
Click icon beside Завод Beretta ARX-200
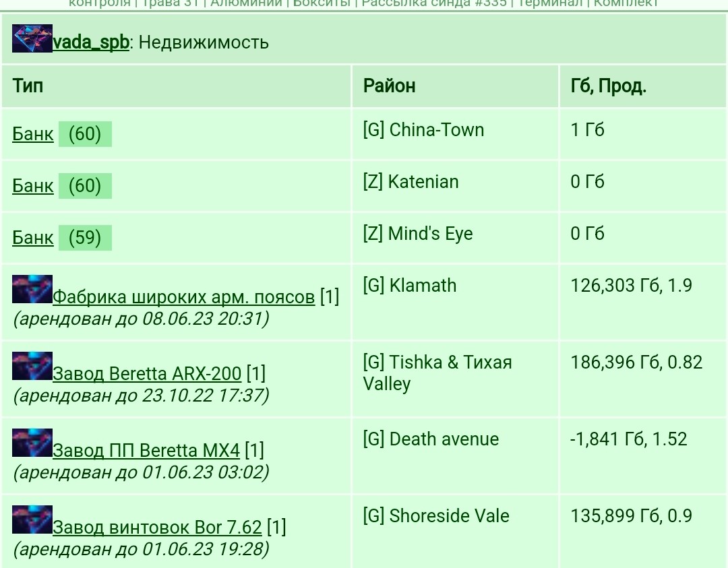[x=32, y=366]
